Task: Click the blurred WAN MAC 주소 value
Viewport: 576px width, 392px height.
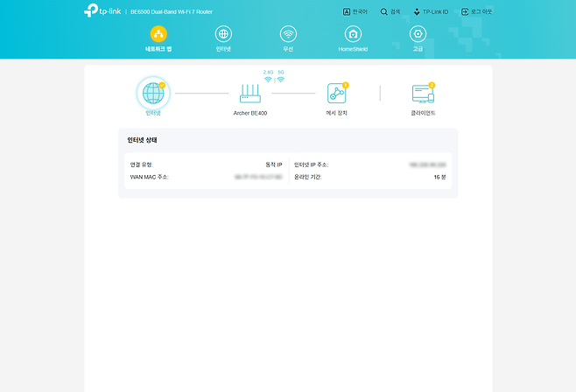Action: [x=257, y=177]
